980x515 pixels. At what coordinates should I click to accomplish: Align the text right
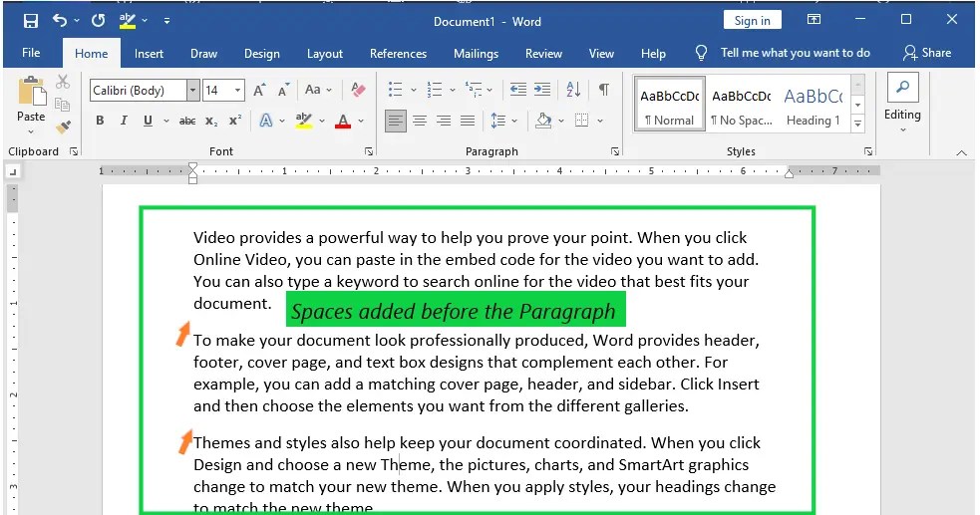443,121
